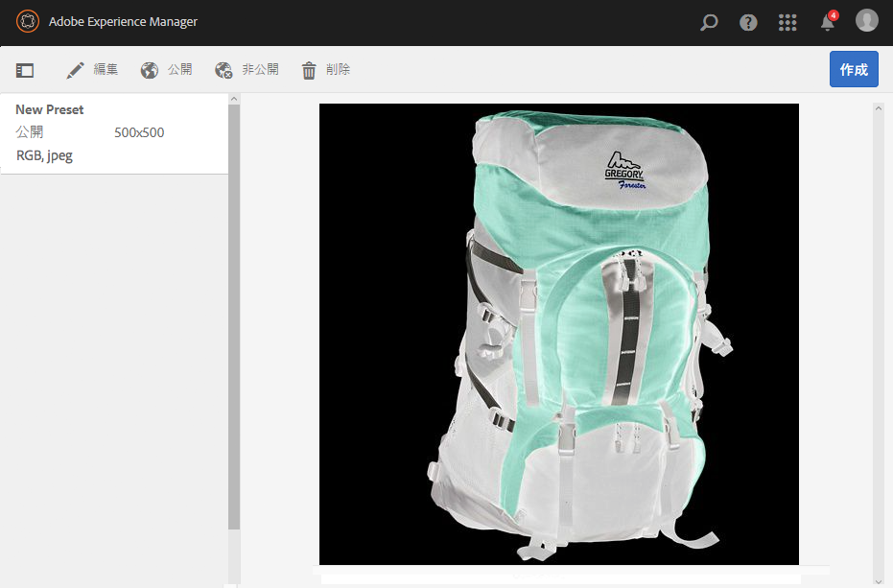Click the backpack preview image

tap(558, 335)
